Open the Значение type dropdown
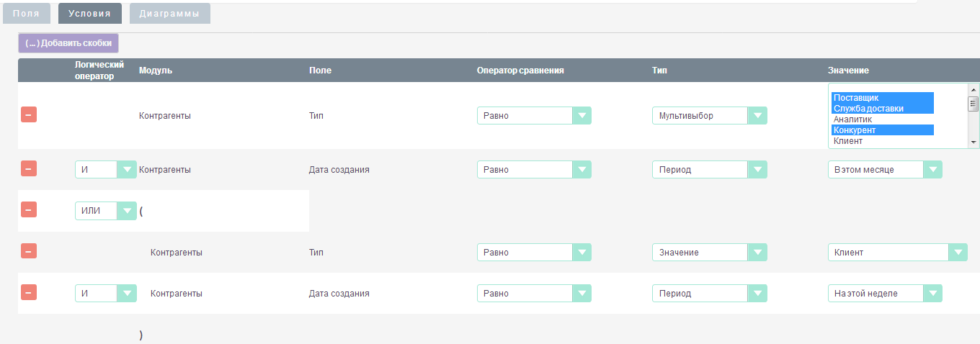 [x=708, y=253]
